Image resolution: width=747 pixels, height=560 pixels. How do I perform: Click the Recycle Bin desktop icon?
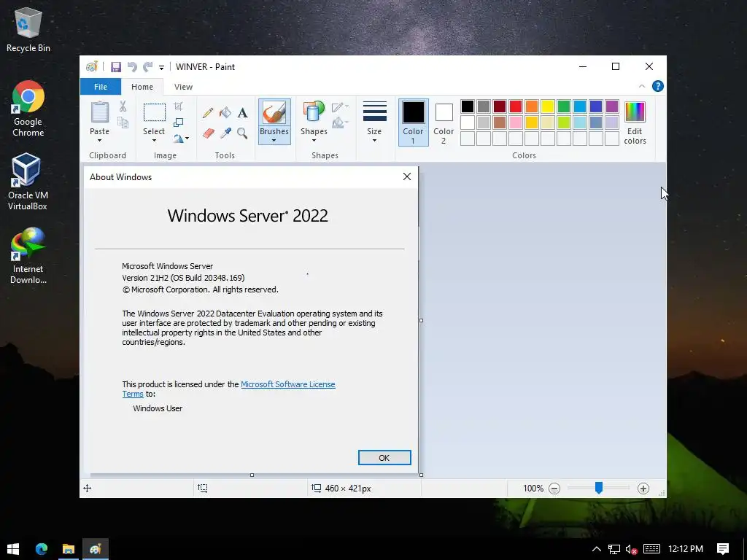click(x=28, y=30)
